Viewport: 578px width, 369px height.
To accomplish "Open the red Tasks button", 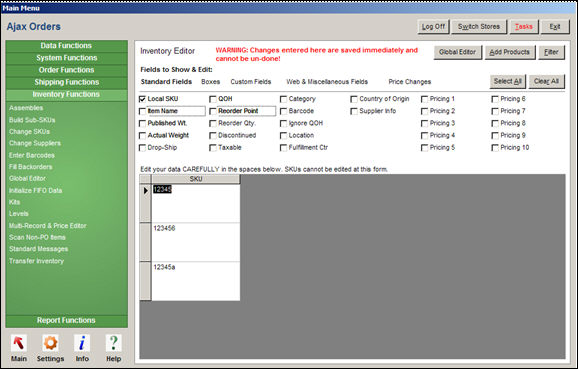I will tap(524, 27).
